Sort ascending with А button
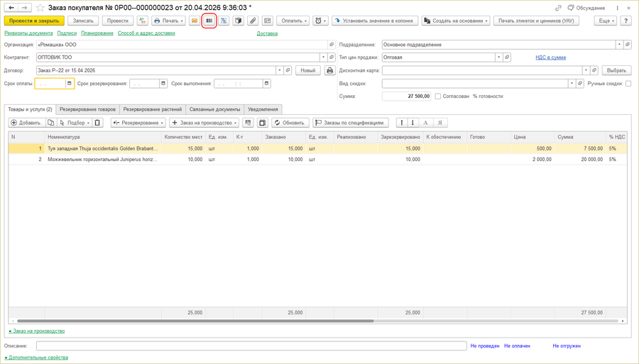The height and width of the screenshot is (364, 639). [x=425, y=123]
